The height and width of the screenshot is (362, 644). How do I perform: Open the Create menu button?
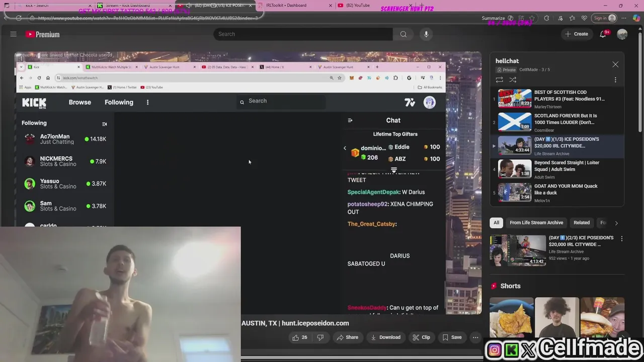pos(576,34)
